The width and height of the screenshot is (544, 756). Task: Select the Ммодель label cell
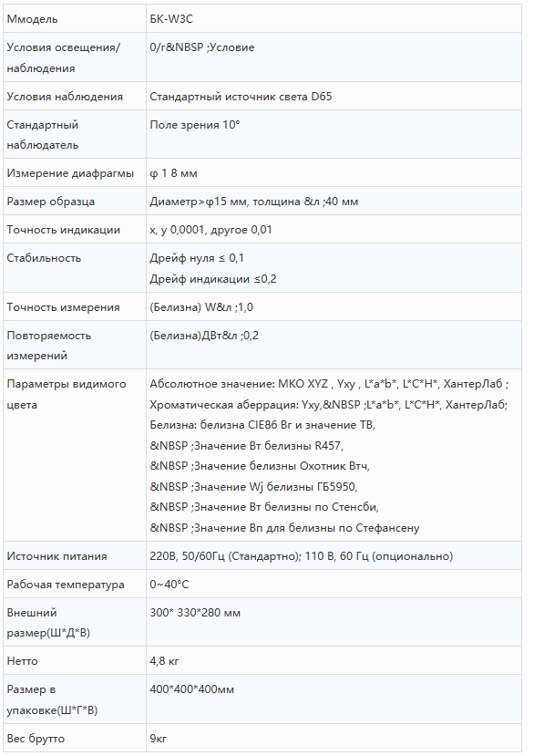coord(75,19)
